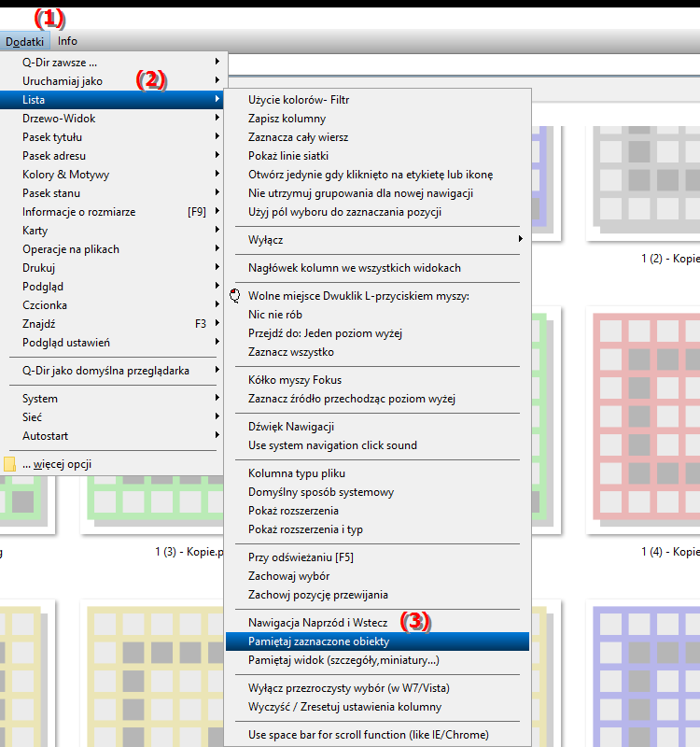
Task: Open the Dodatki menu
Action: tap(24, 41)
